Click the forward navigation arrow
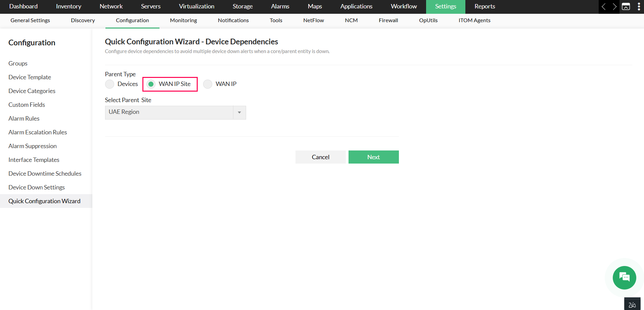The width and height of the screenshot is (644, 310). pos(614,7)
